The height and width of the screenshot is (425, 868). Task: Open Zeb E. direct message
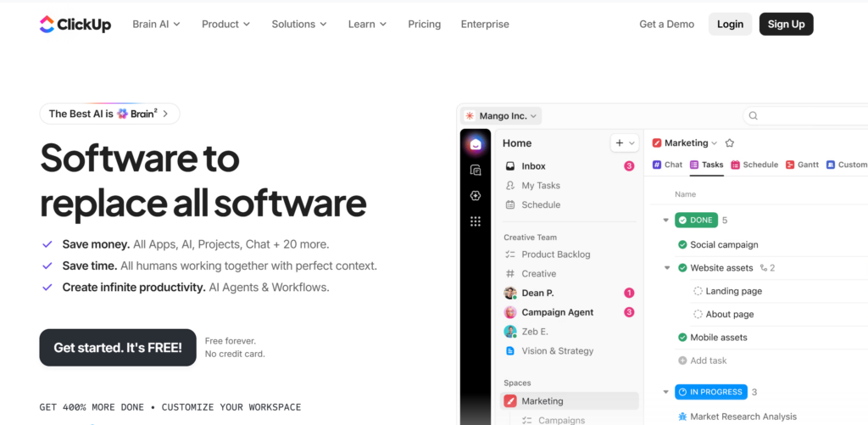[x=569, y=332]
